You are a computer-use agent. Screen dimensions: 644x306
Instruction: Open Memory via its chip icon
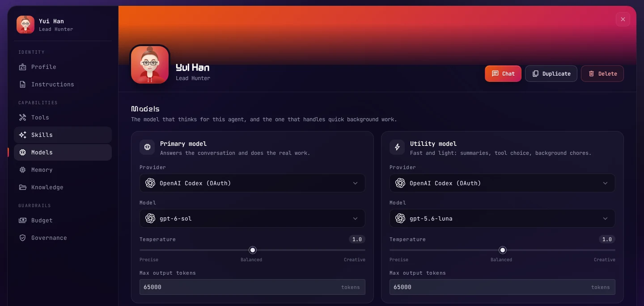(23, 170)
